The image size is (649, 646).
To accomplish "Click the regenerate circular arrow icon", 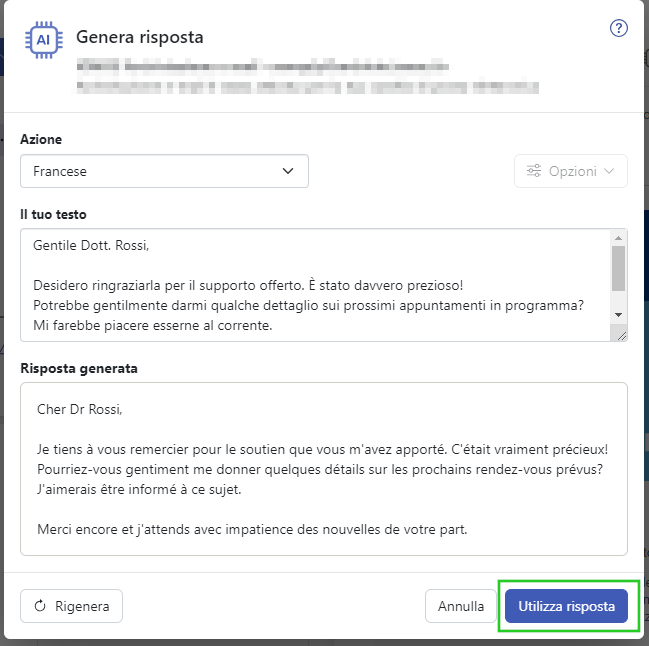I will point(40,606).
